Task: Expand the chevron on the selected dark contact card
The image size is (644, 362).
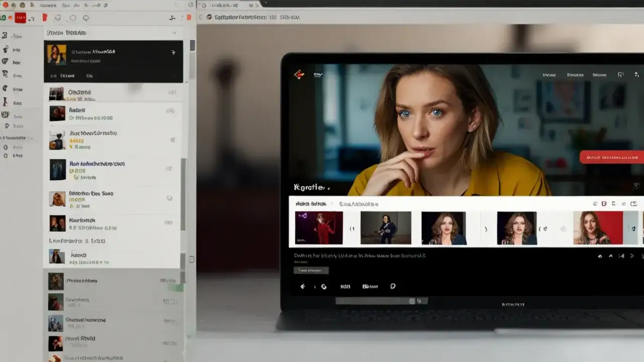Action: (x=174, y=52)
